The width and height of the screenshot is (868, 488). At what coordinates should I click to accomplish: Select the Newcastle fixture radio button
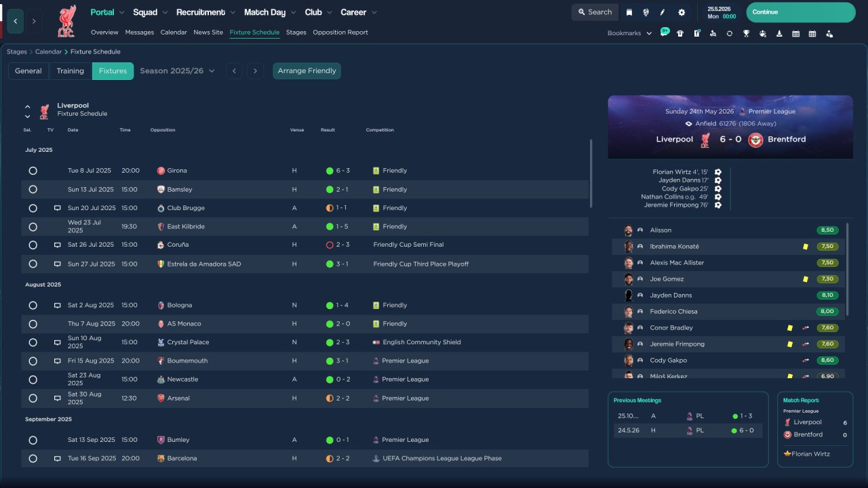click(x=33, y=380)
